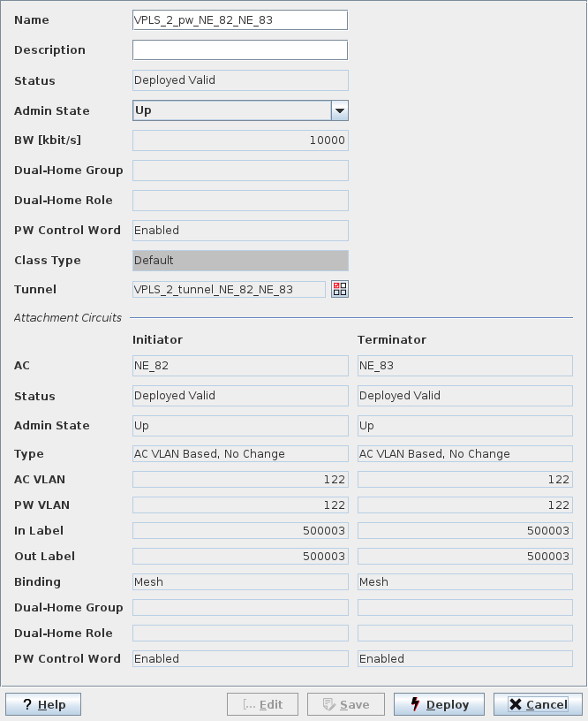Click the Initiator In Label field
588x721 pixels.
[x=239, y=530]
